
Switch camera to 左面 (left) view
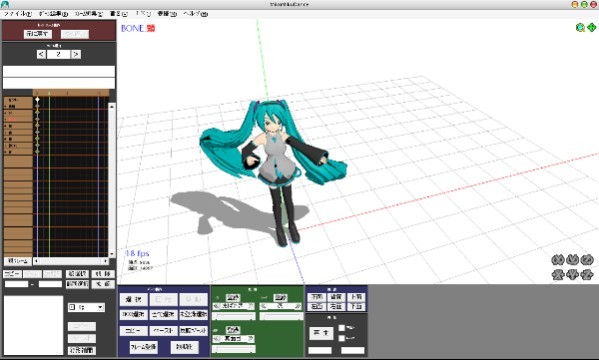click(x=317, y=306)
